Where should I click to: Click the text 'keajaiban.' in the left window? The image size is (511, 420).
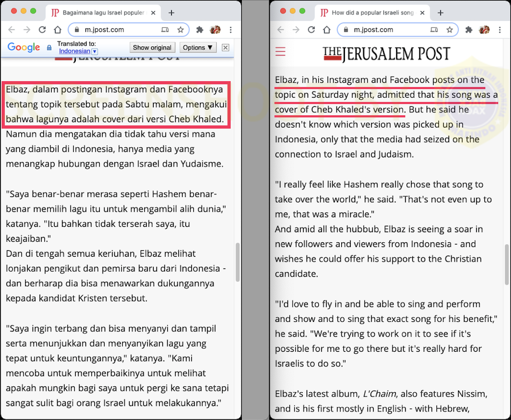(x=28, y=239)
